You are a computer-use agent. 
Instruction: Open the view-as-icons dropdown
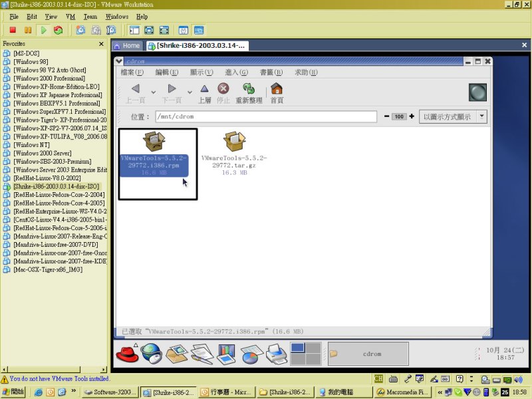tap(453, 116)
